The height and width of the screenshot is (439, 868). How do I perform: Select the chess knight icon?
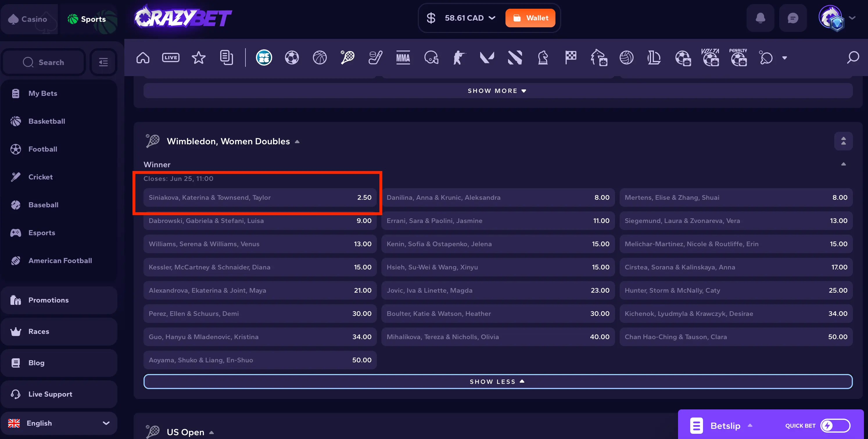(x=543, y=57)
